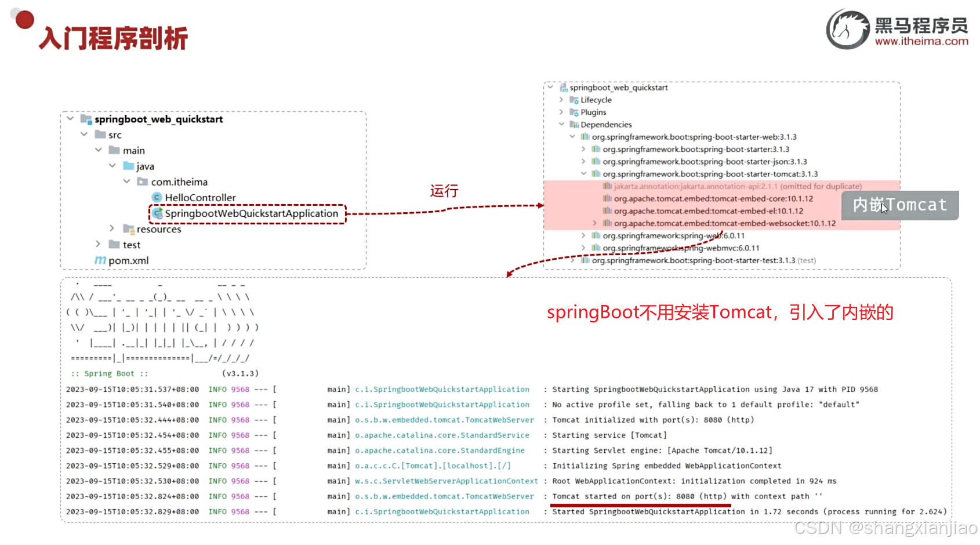Click the '(v3.1.3)' Spring Boot version text

(241, 373)
